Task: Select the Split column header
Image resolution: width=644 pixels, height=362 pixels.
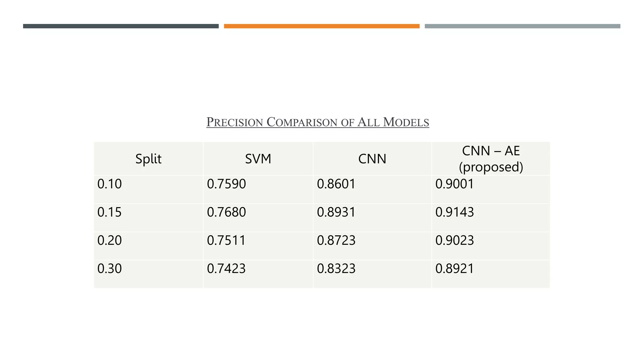Action: [x=148, y=159]
